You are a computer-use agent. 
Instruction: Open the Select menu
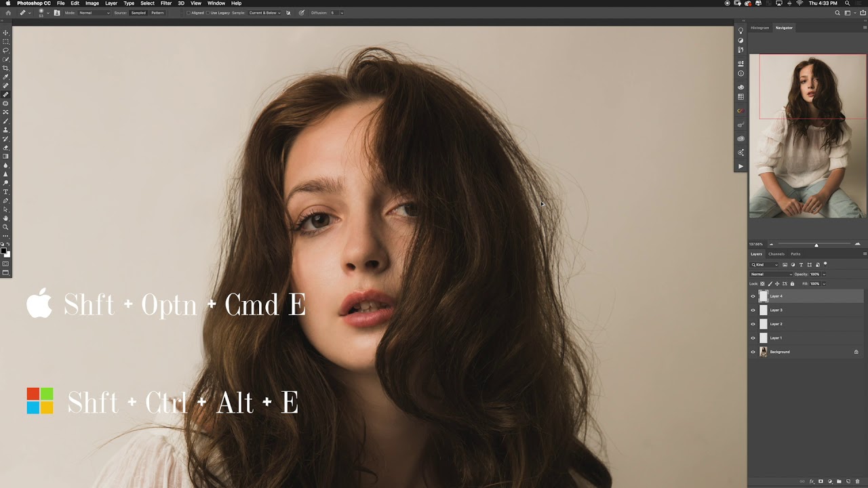point(147,3)
